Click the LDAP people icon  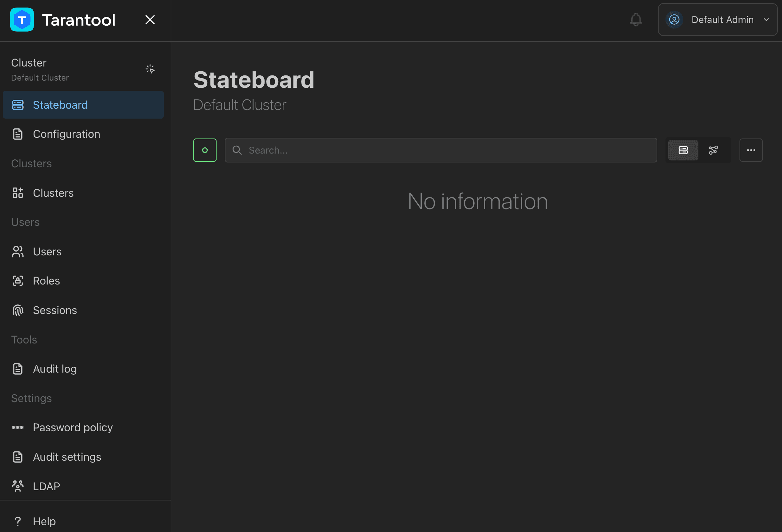(x=18, y=486)
